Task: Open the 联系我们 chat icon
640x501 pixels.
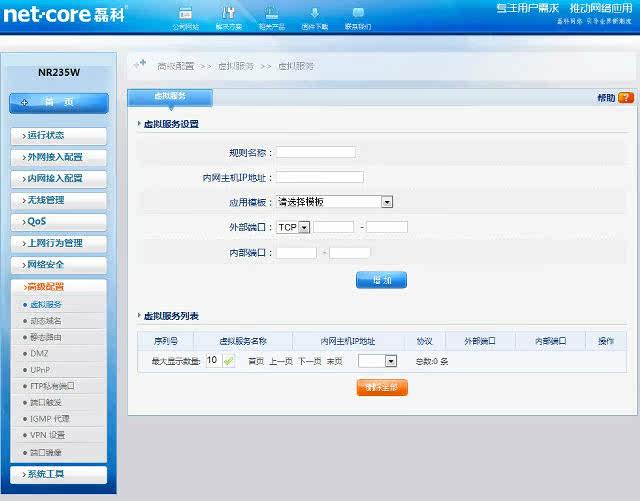Action: 357,13
